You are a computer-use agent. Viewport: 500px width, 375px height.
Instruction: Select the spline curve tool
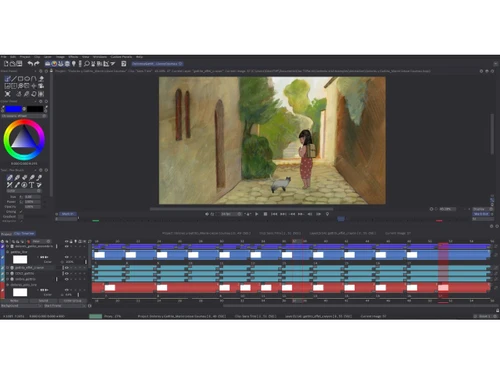tap(34, 79)
